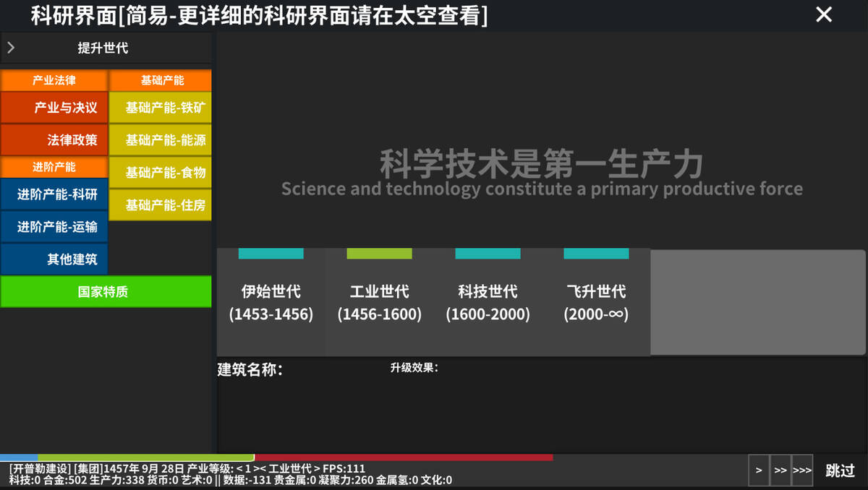Set speed with double arrow button

click(780, 470)
